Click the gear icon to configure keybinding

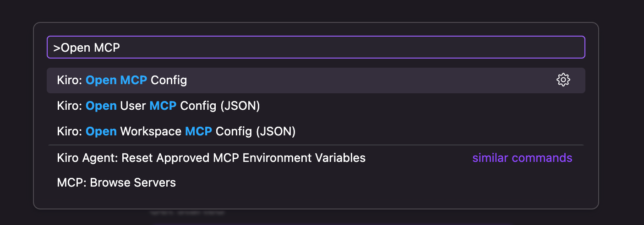[563, 80]
